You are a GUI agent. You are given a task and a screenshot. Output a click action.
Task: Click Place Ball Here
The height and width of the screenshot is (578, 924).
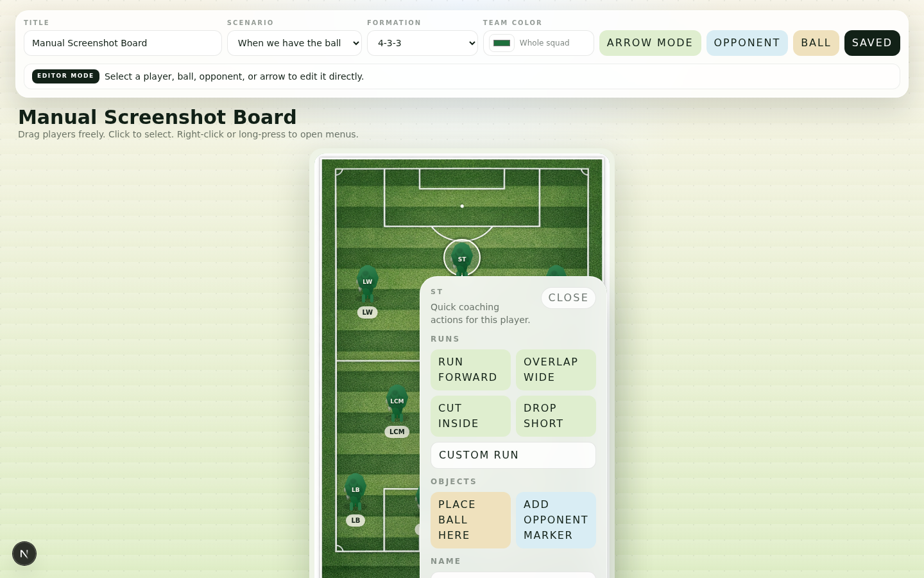[x=470, y=520]
